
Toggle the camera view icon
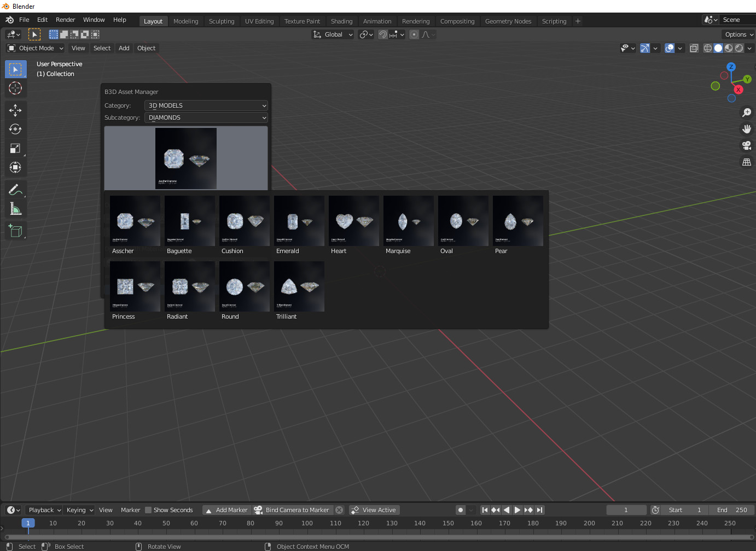(746, 145)
